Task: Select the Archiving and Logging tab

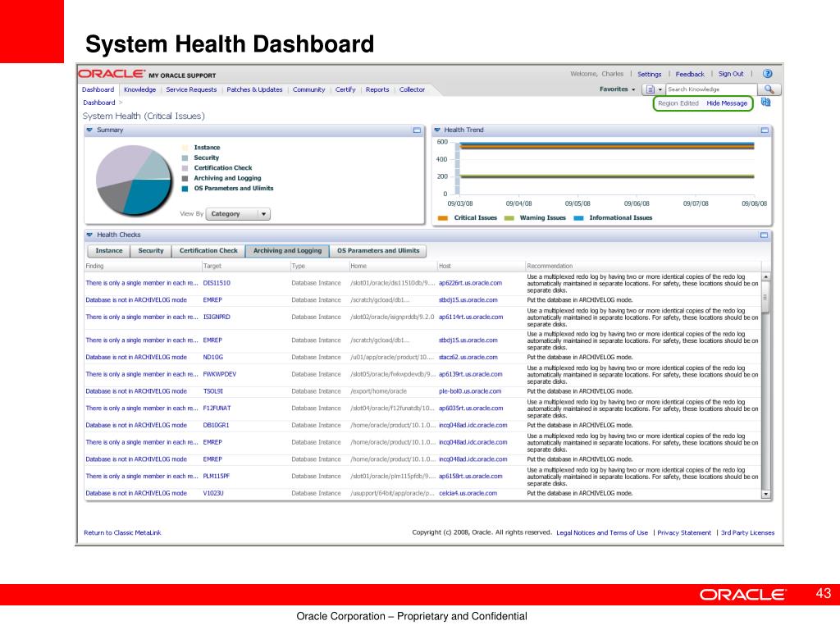Action: 287,251
